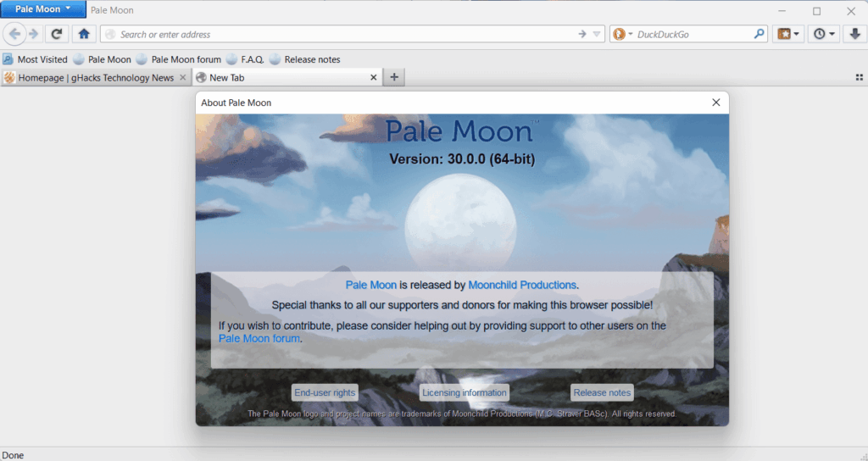The height and width of the screenshot is (461, 868).
Task: Click the Release notes dialog button
Action: (601, 392)
